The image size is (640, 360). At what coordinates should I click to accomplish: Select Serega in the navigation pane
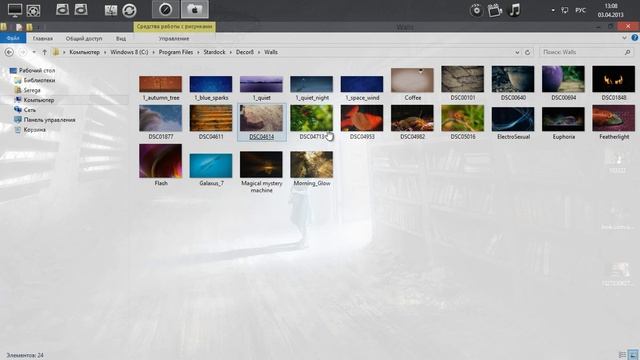[32, 90]
